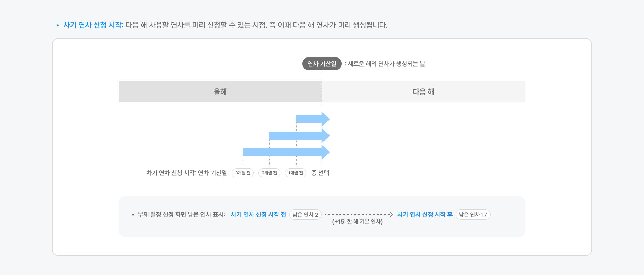
Task: Choose the 2개월 전 option pill
Action: (269, 173)
